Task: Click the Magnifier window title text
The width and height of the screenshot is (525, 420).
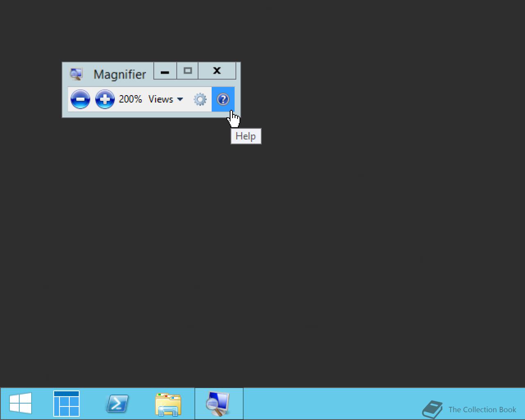Action: click(120, 74)
